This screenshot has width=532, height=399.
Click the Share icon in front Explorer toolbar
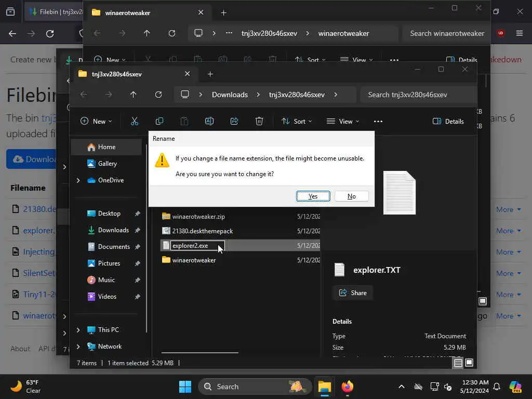point(234,121)
